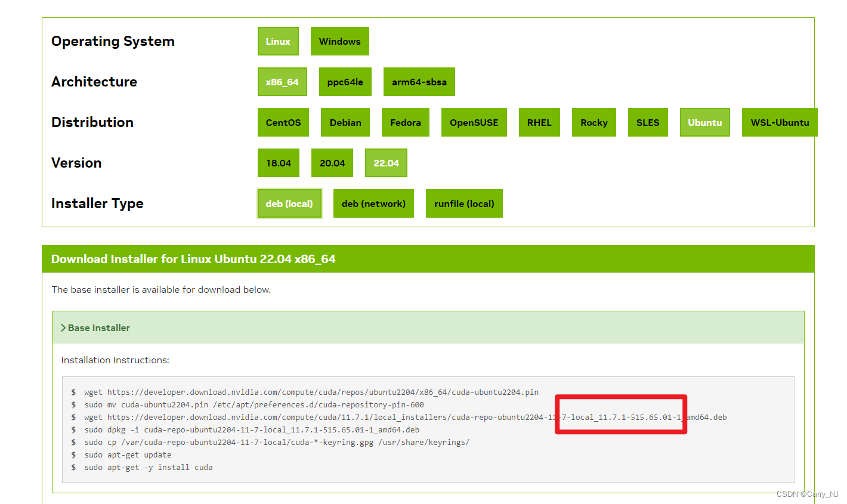The width and height of the screenshot is (847, 504).
Task: Select the Windows operating system button
Action: tap(339, 41)
